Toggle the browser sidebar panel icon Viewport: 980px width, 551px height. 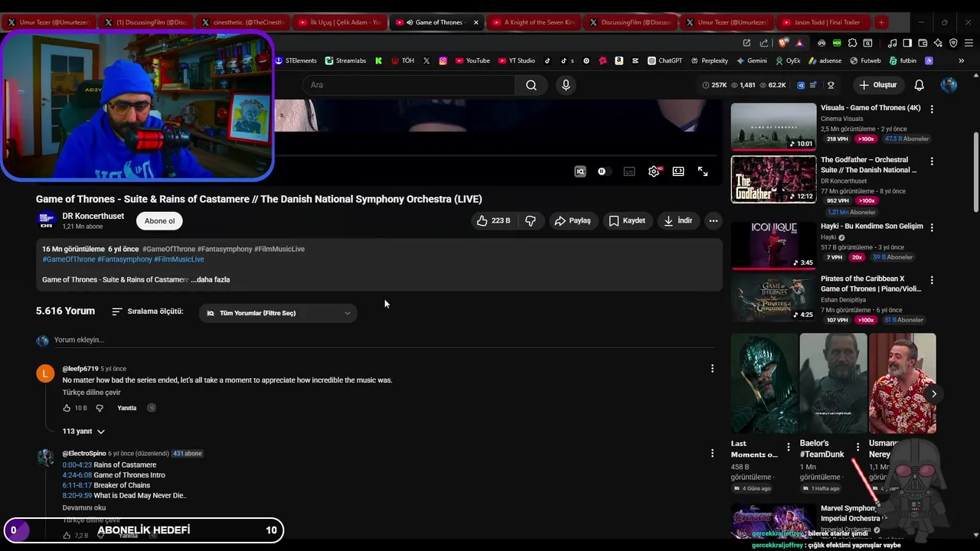click(x=907, y=43)
